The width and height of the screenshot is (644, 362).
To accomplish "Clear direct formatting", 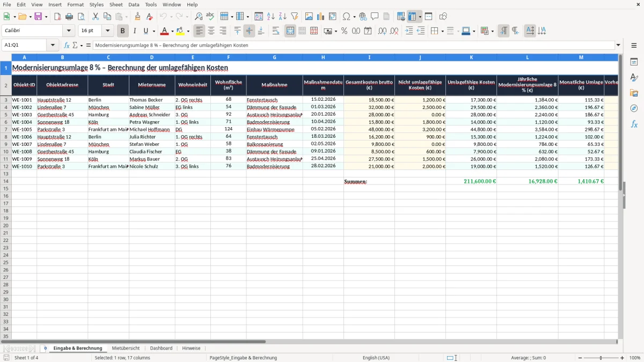I will [150, 17].
